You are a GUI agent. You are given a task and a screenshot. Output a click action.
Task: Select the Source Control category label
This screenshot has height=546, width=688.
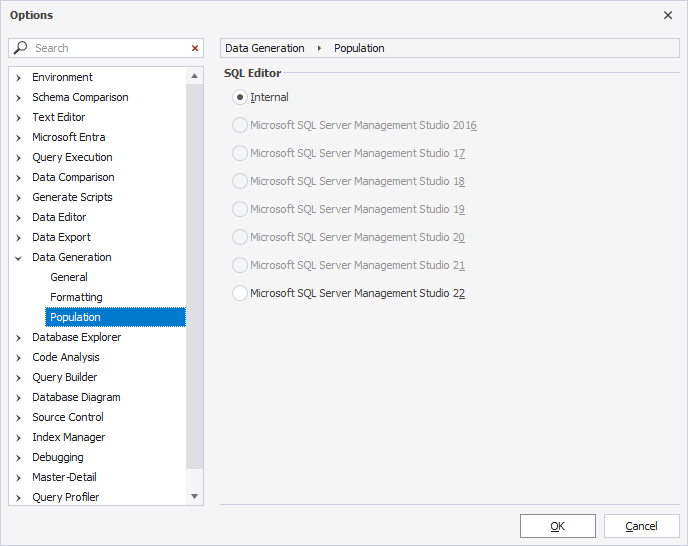pyautogui.click(x=68, y=417)
